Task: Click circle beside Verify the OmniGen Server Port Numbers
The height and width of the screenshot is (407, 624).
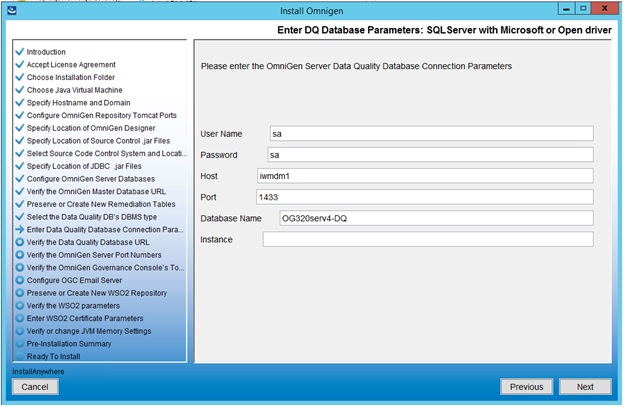Action: click(x=20, y=255)
